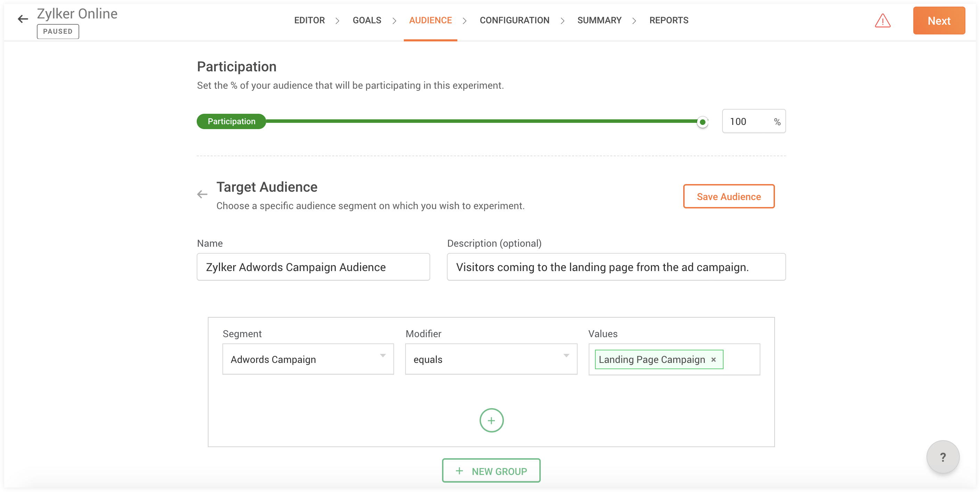
Task: Expand the equals modifier dropdown
Action: point(491,359)
